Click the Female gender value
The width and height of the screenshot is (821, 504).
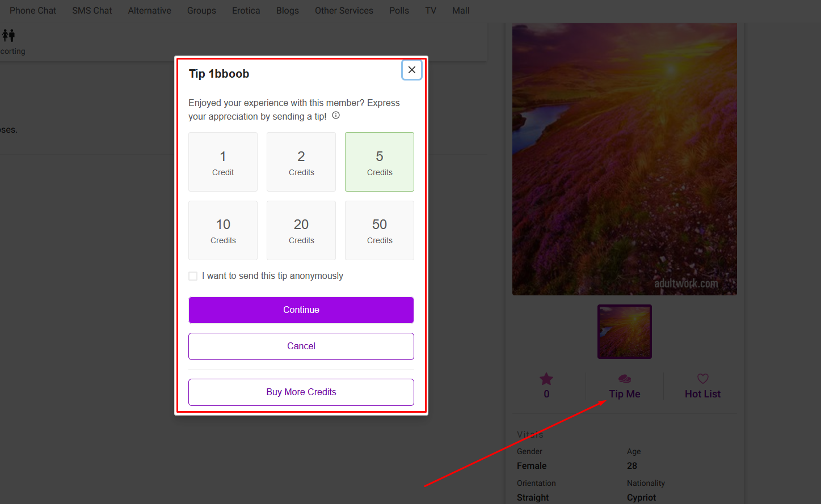pos(532,466)
